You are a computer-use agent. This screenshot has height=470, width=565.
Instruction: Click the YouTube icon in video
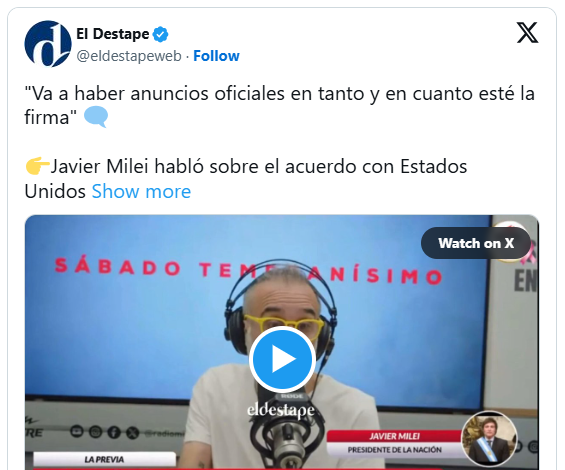pos(77,431)
